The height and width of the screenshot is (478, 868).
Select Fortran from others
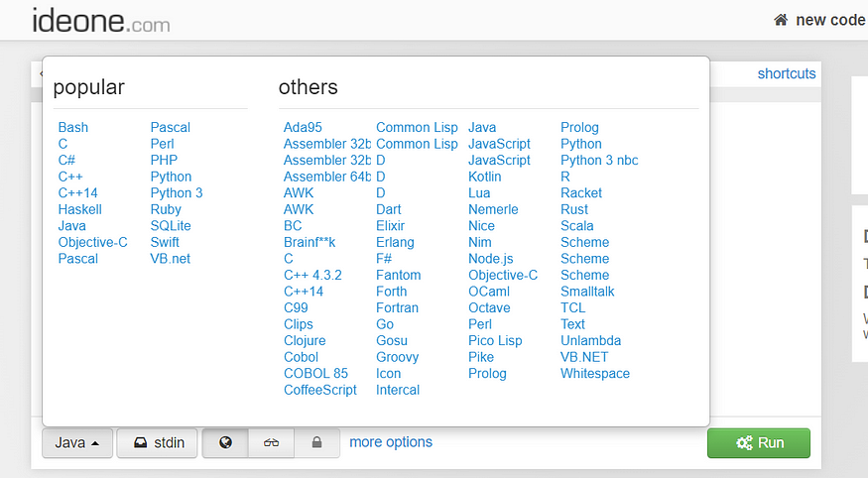click(x=398, y=308)
